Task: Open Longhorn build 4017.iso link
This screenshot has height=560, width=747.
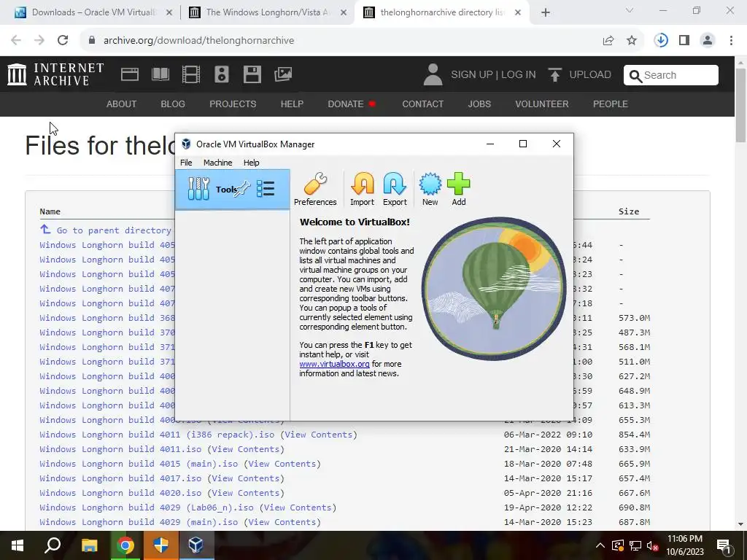Action: point(120,478)
